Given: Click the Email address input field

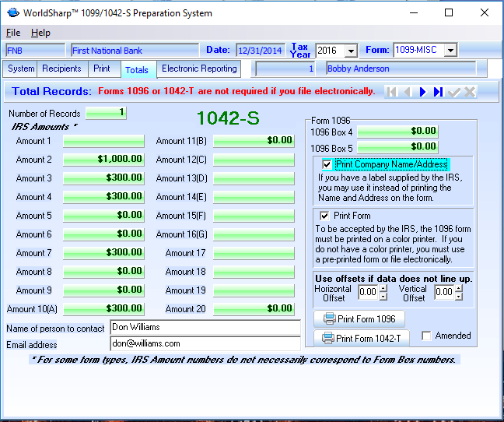Looking at the screenshot, I should coord(205,343).
